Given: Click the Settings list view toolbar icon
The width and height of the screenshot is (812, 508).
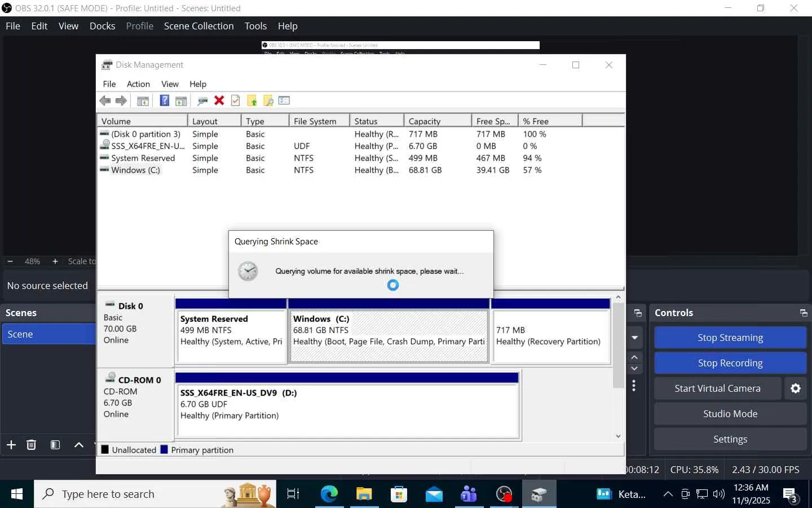Looking at the screenshot, I should pos(284,100).
